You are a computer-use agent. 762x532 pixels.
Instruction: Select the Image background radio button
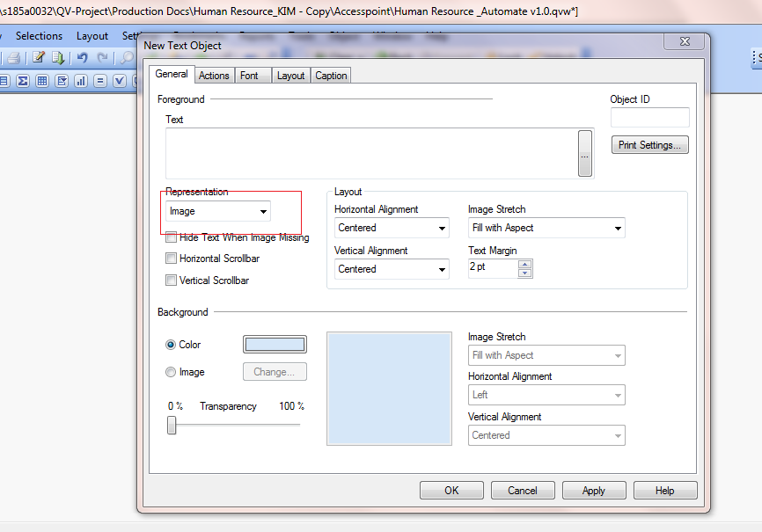(171, 372)
